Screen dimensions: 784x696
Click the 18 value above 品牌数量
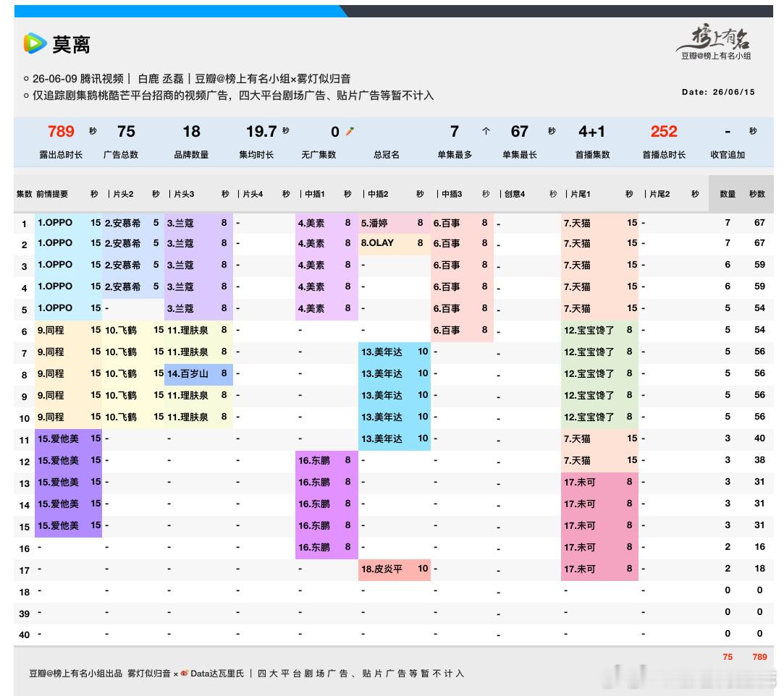[x=191, y=132]
